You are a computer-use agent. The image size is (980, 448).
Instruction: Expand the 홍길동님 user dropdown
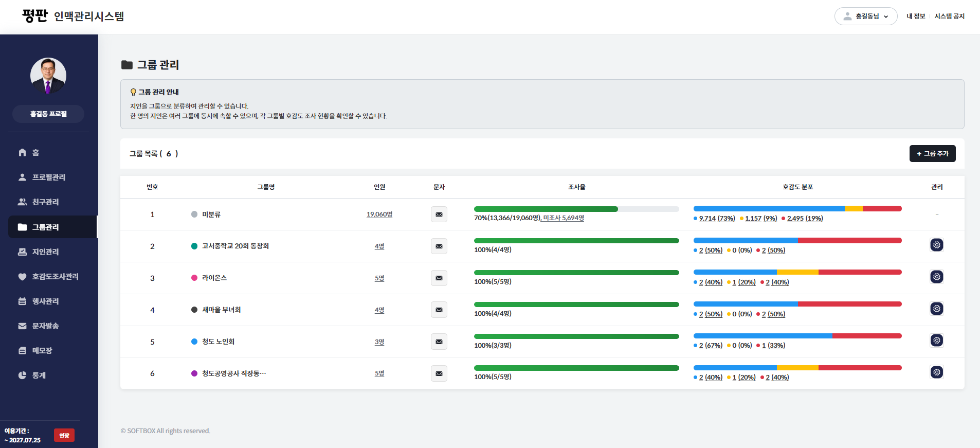[866, 16]
